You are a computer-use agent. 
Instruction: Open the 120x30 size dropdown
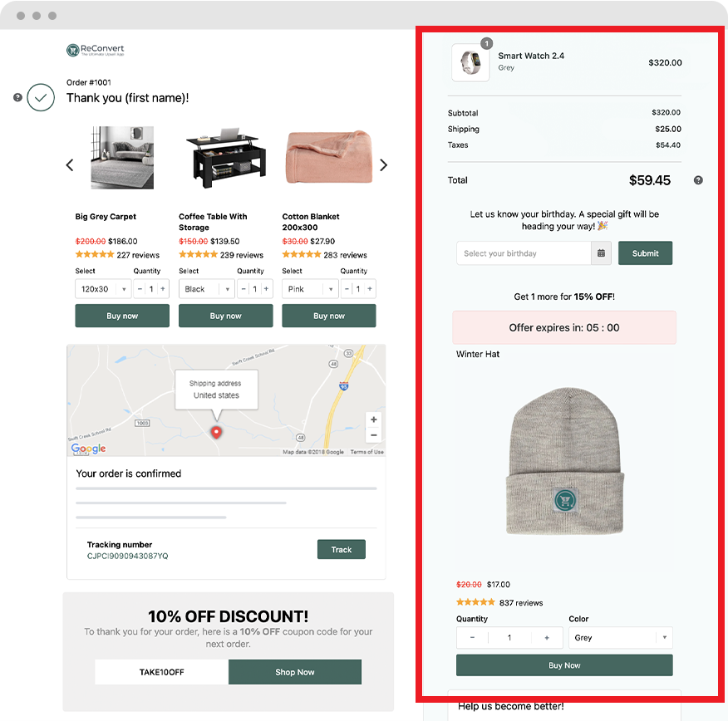point(103,289)
